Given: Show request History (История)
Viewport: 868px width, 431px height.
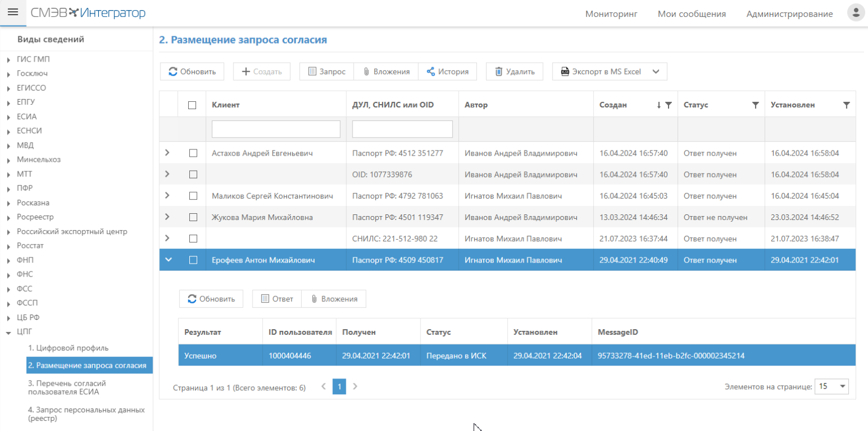Looking at the screenshot, I should (x=447, y=72).
